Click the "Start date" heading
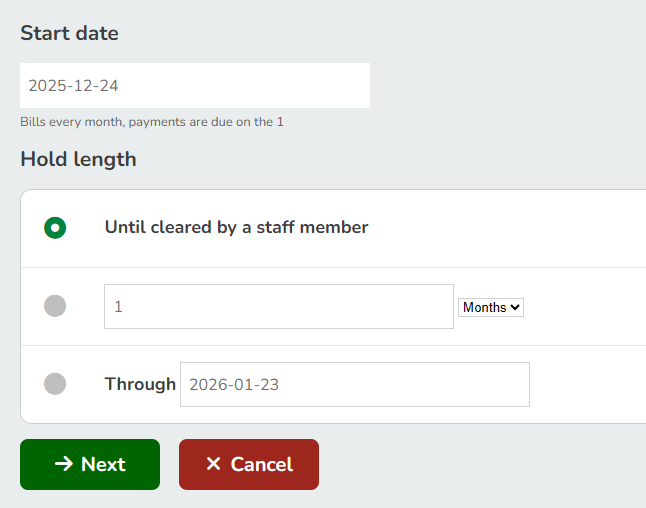Viewport: 646px width, 508px height. (69, 33)
